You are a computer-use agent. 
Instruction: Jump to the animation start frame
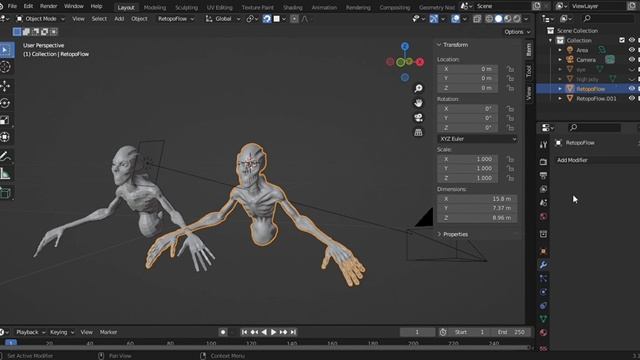[x=244, y=332]
